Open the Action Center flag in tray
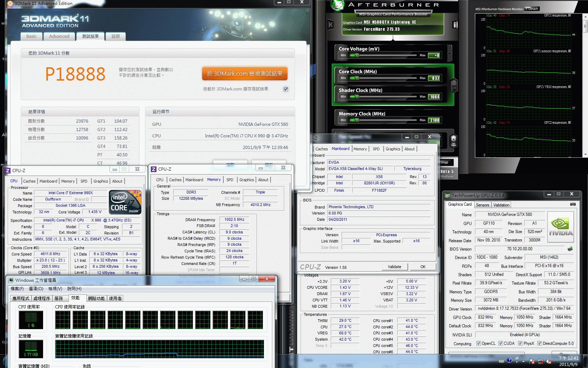 pos(532,361)
